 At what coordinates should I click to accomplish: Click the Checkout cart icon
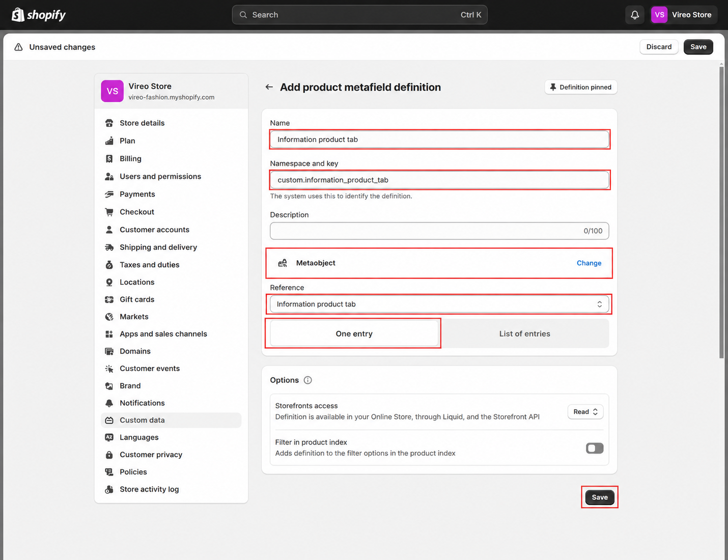coord(109,212)
